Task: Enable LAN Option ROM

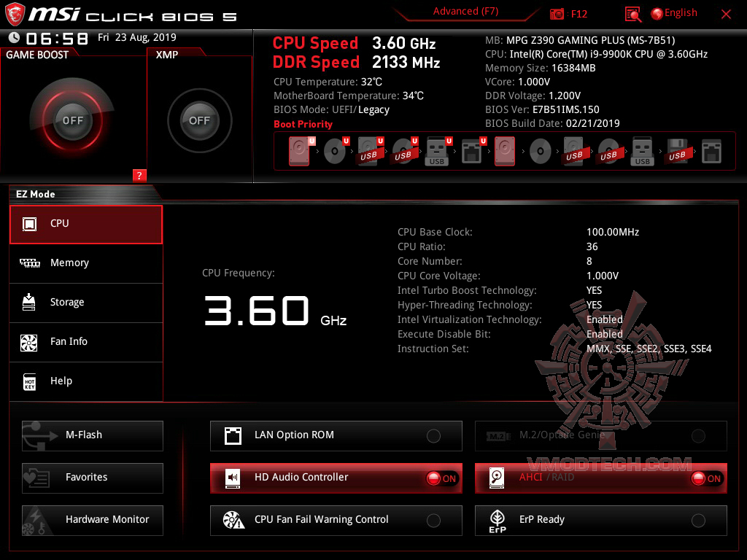Action: (336, 436)
